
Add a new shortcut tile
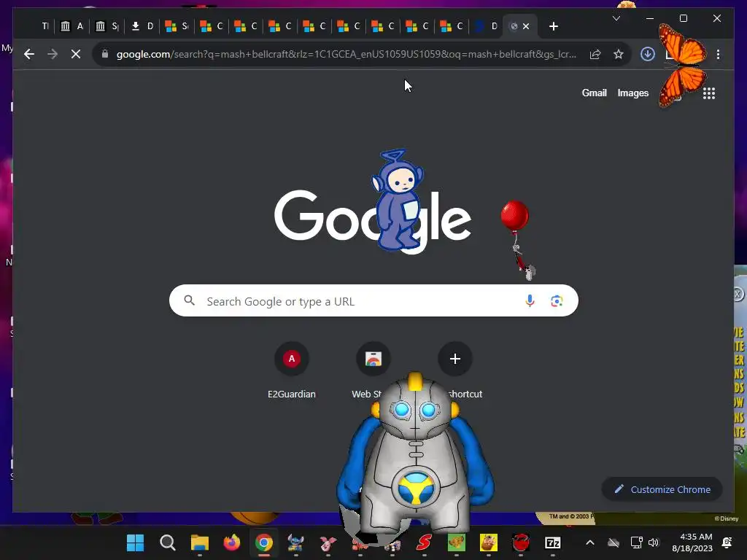[455, 359]
